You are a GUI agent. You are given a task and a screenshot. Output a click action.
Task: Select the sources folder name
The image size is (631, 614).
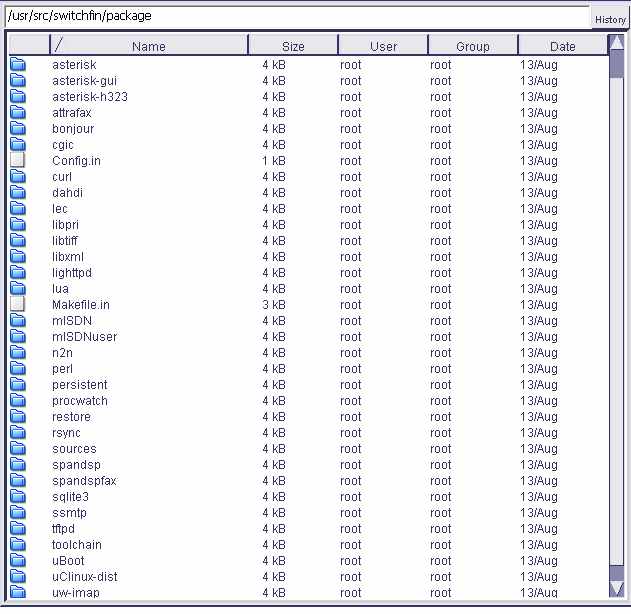(74, 449)
